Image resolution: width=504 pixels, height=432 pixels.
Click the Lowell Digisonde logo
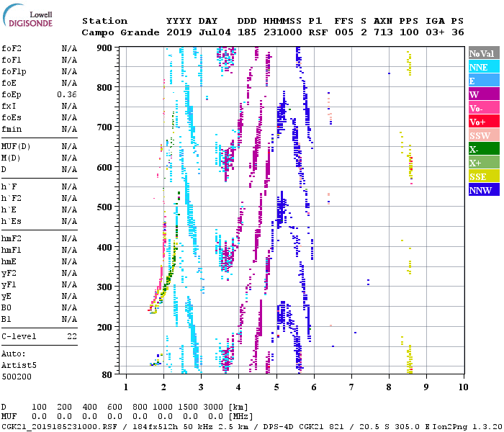pos(27,15)
